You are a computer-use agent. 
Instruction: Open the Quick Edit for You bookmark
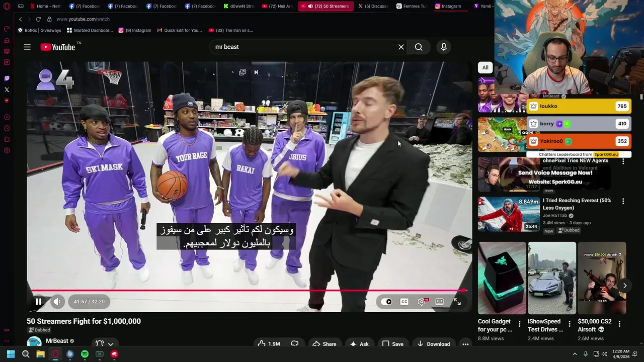[x=180, y=30]
